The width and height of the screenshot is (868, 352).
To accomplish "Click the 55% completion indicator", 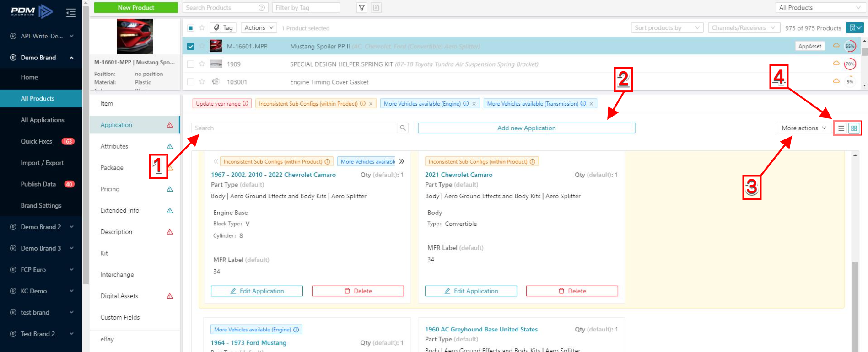I will coord(850,46).
